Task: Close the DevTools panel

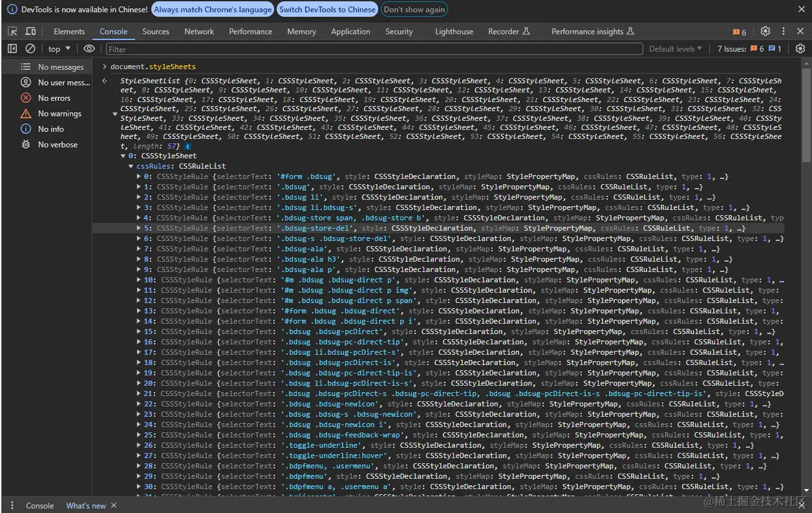Action: [x=800, y=32]
